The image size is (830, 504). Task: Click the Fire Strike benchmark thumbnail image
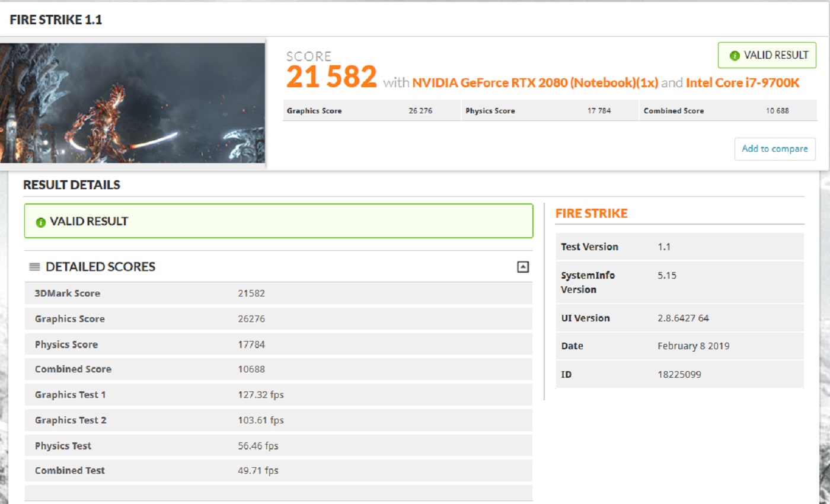click(132, 103)
